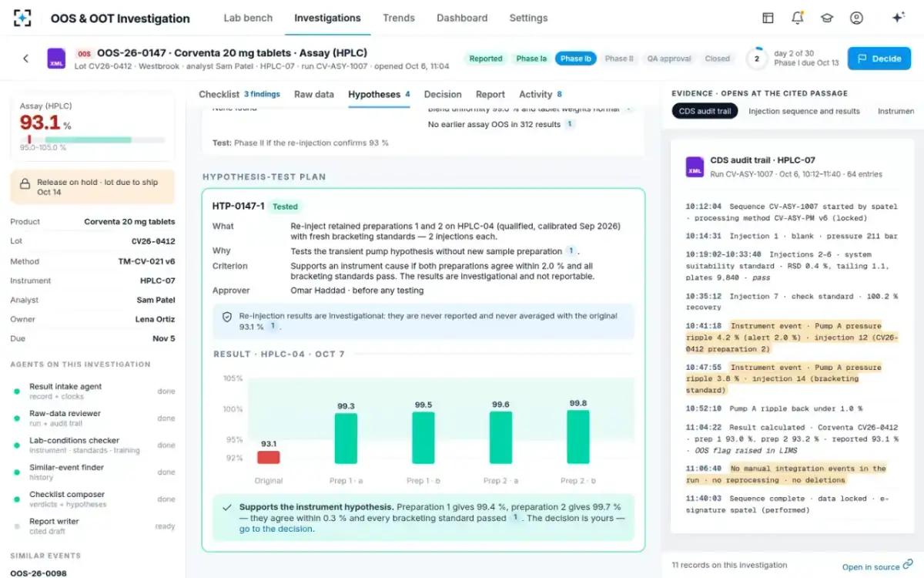
Task: Switch to the Lab bench tab
Action: [x=247, y=18]
